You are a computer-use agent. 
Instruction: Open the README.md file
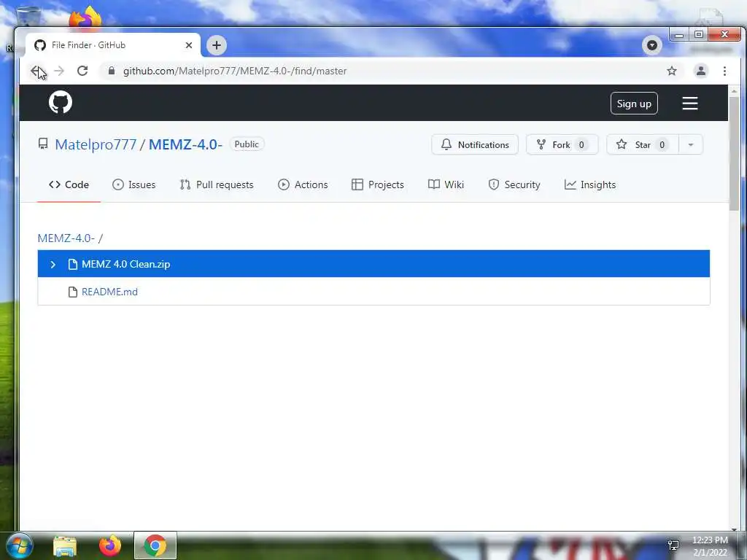pyautogui.click(x=109, y=292)
